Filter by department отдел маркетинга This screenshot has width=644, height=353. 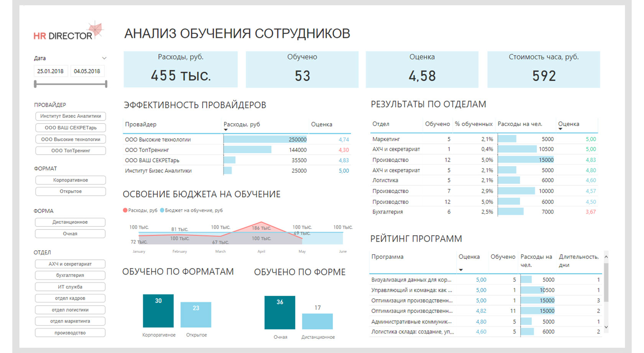[x=70, y=321]
